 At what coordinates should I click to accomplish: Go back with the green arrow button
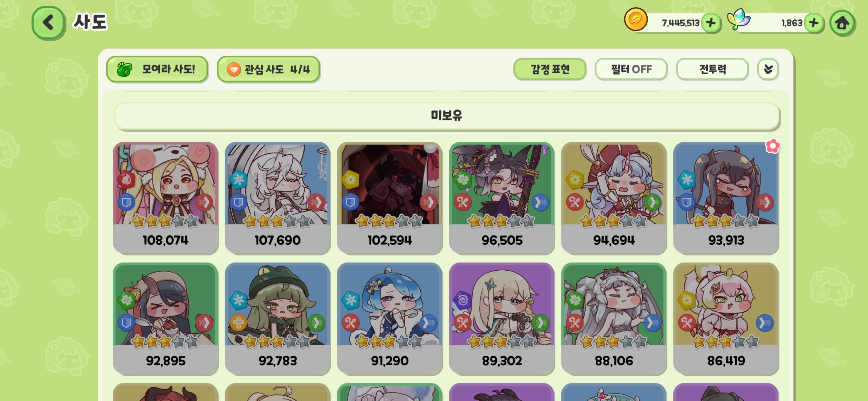(x=48, y=23)
